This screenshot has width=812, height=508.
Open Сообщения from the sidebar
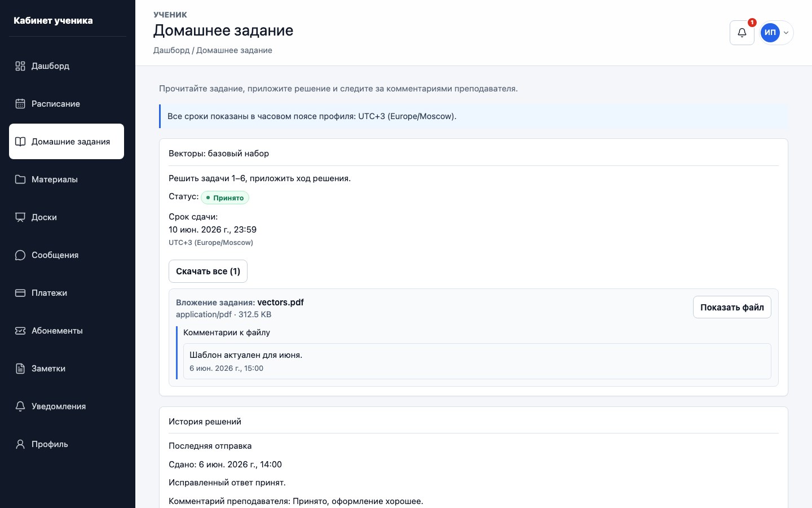[67, 255]
